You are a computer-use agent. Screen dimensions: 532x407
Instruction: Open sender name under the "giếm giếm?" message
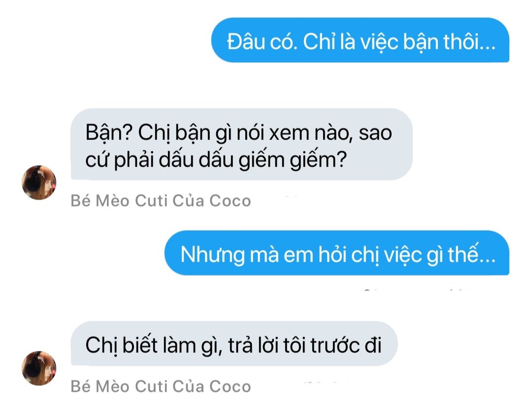(x=161, y=201)
